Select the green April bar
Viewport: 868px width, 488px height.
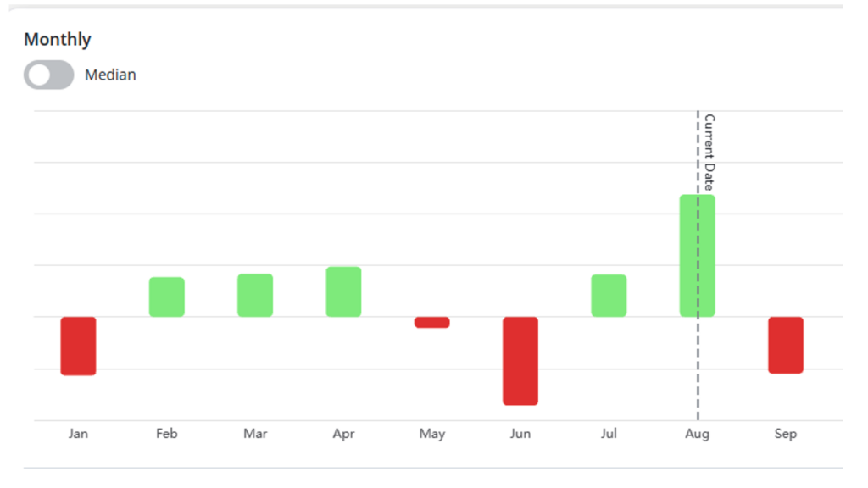(344, 292)
